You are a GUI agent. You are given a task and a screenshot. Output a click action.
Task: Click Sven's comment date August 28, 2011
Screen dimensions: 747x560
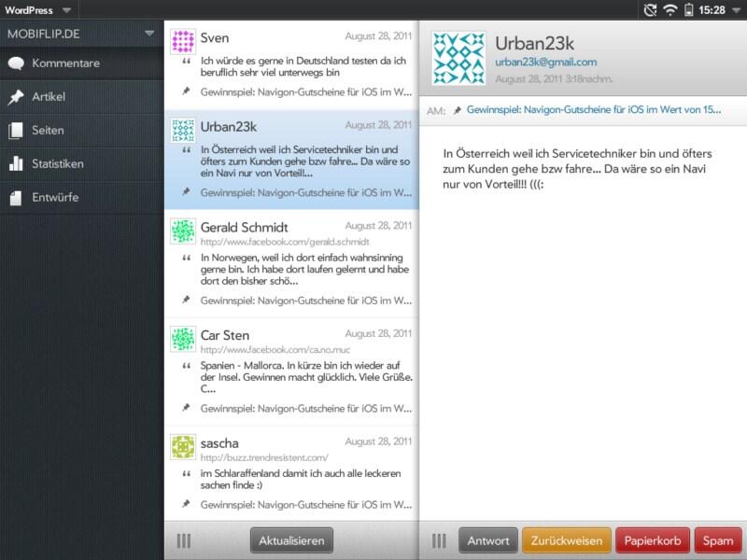click(378, 36)
